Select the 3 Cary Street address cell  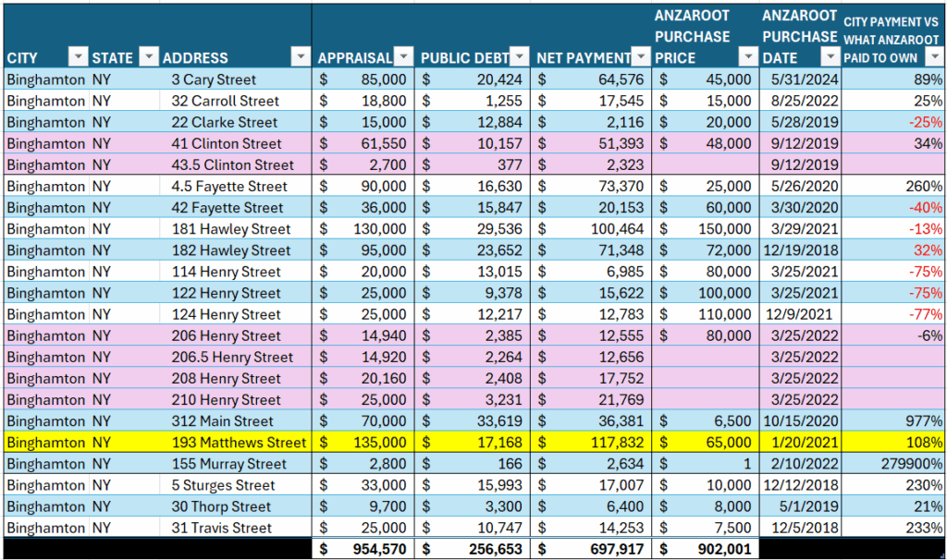point(214,79)
